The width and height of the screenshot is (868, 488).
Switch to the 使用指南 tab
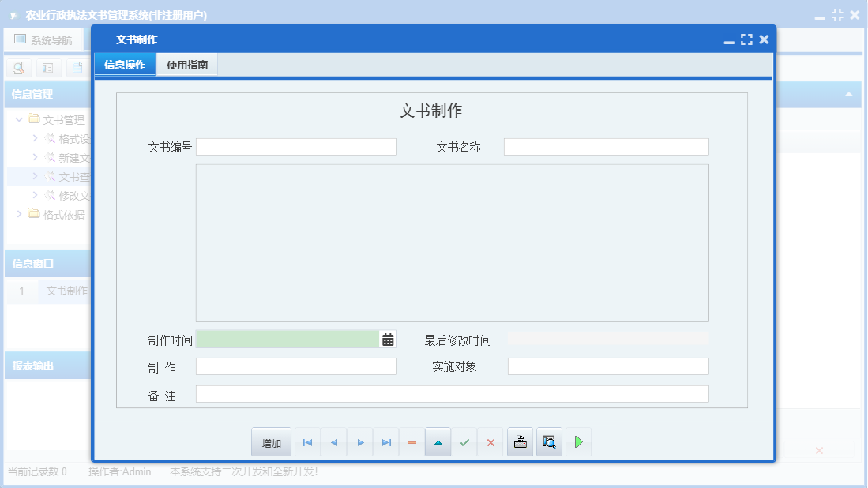[187, 64]
